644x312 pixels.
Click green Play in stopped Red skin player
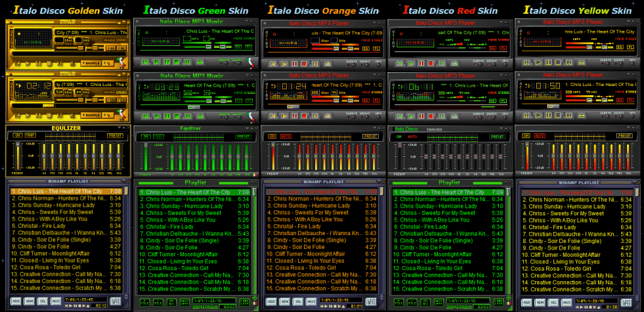tap(411, 63)
